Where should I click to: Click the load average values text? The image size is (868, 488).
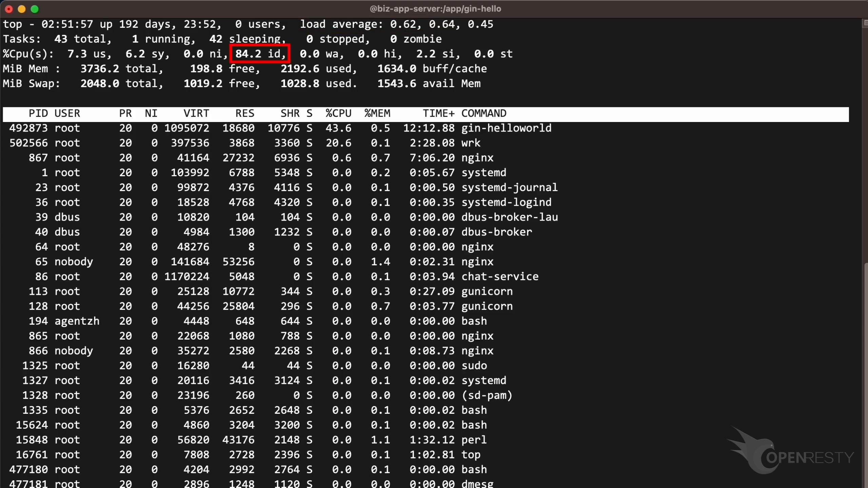441,24
